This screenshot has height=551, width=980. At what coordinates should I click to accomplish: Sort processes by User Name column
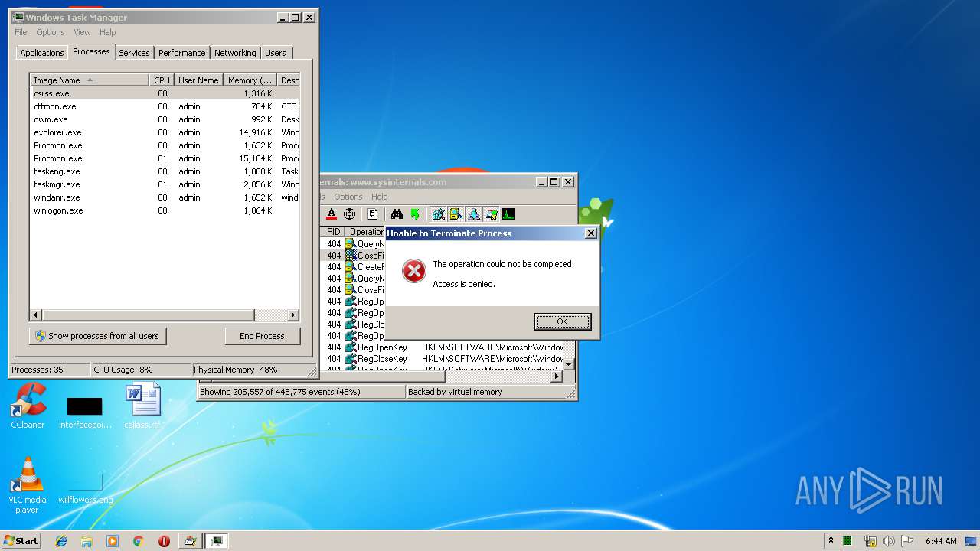click(198, 80)
